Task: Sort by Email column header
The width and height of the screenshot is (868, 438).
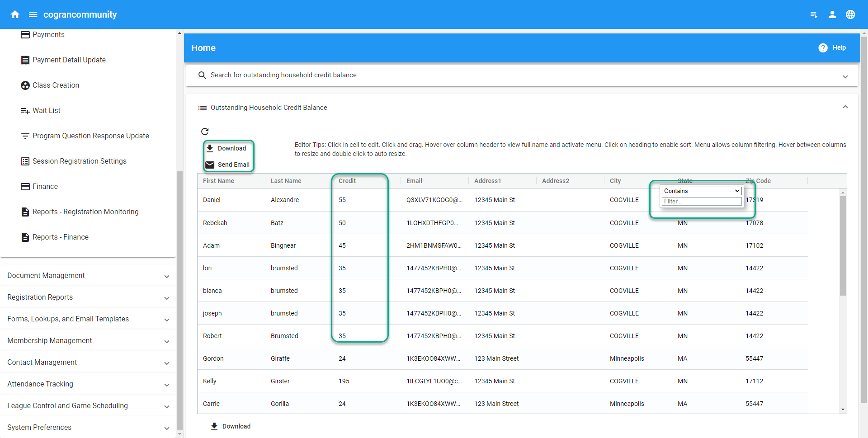Action: click(x=414, y=181)
